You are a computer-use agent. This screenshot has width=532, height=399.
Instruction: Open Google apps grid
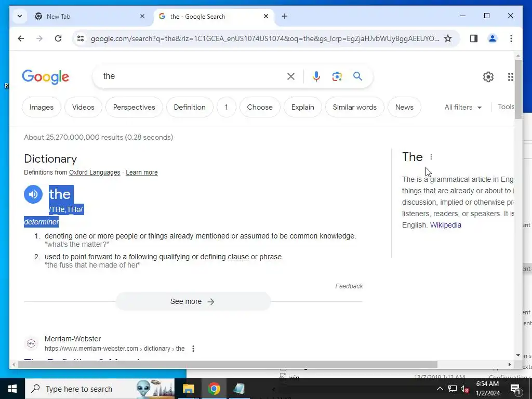(x=510, y=77)
